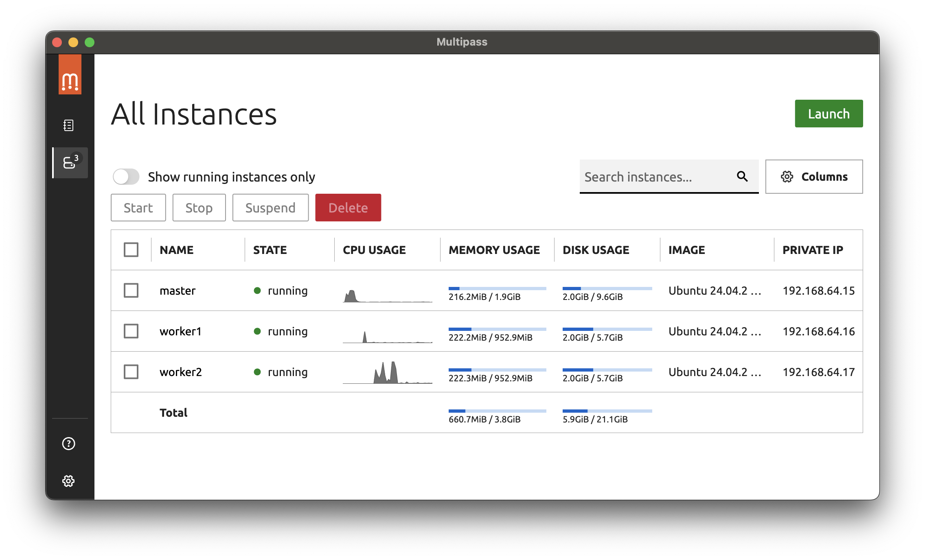
Task: Click the master memory usage bar
Action: pyautogui.click(x=497, y=289)
